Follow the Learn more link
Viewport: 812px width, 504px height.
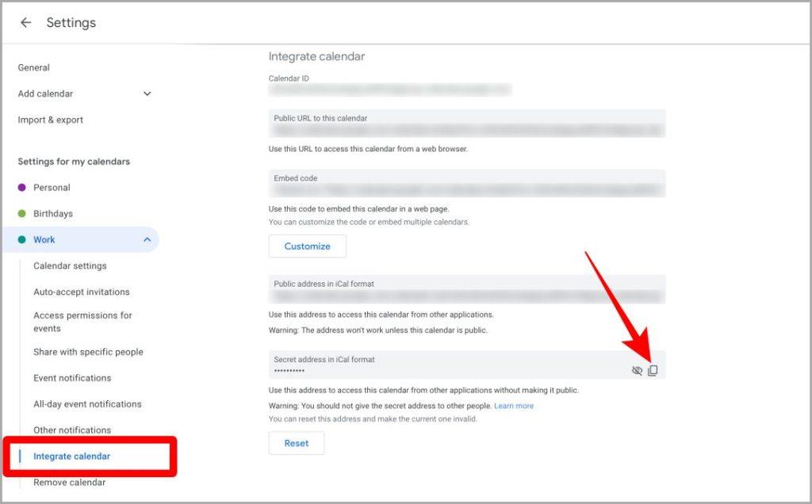tap(514, 406)
